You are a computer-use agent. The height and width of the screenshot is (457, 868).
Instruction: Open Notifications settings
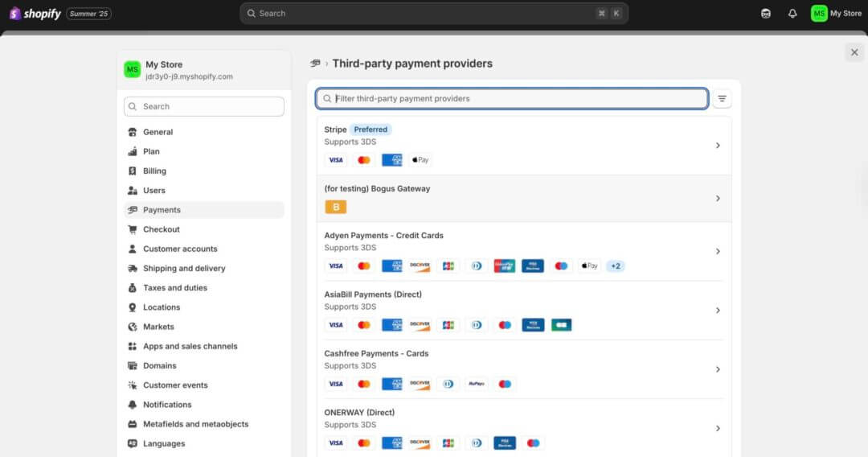tap(204, 405)
